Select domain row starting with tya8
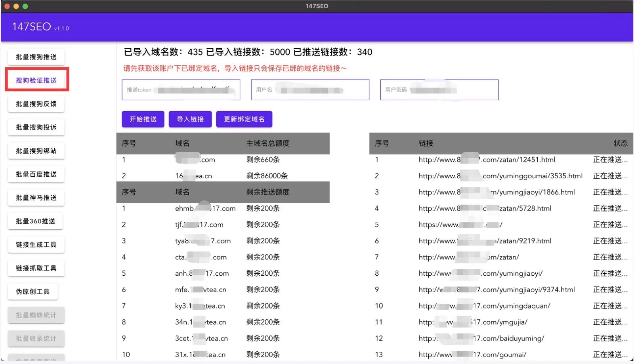This screenshot has height=364, width=634. point(223,241)
